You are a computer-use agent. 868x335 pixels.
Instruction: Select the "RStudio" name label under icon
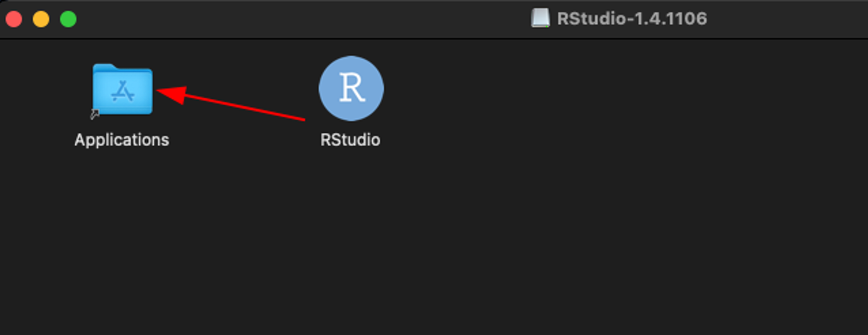[350, 140]
